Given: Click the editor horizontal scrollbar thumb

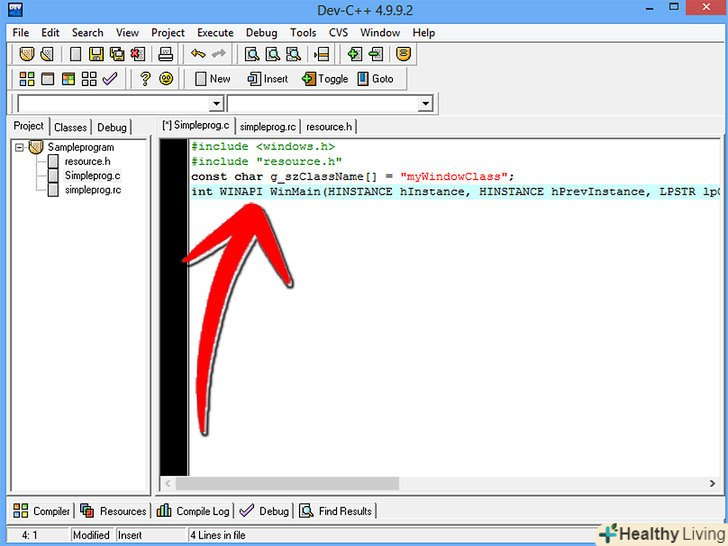Looking at the screenshot, I should pos(287,483).
